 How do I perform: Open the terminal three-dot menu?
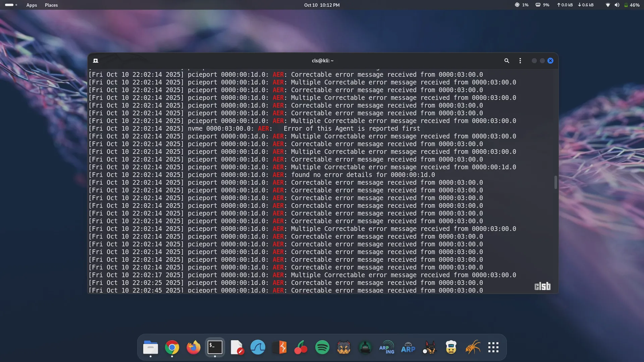coord(520,61)
